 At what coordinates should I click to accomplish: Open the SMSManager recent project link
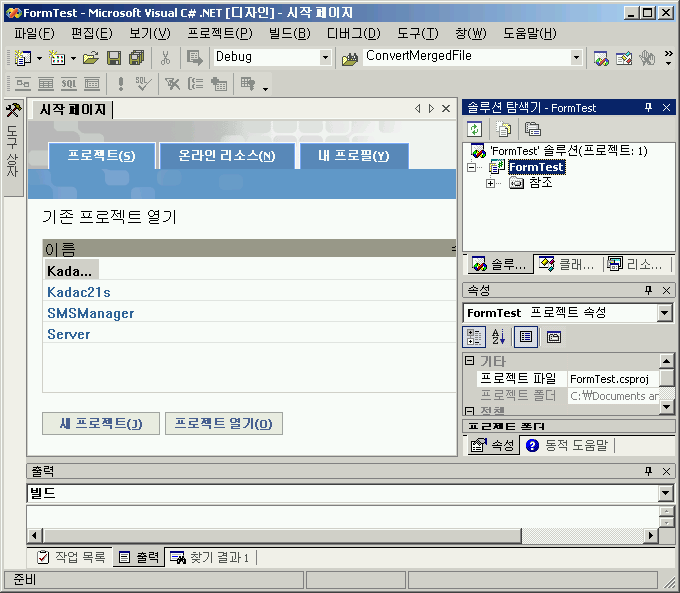coord(91,313)
